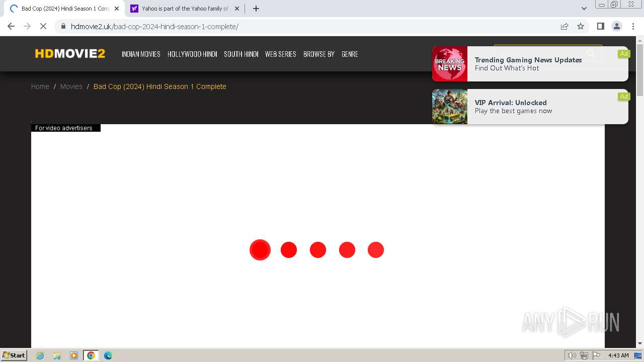644x362 pixels.
Task: Click the Movies breadcrumb link
Action: pos(71,86)
